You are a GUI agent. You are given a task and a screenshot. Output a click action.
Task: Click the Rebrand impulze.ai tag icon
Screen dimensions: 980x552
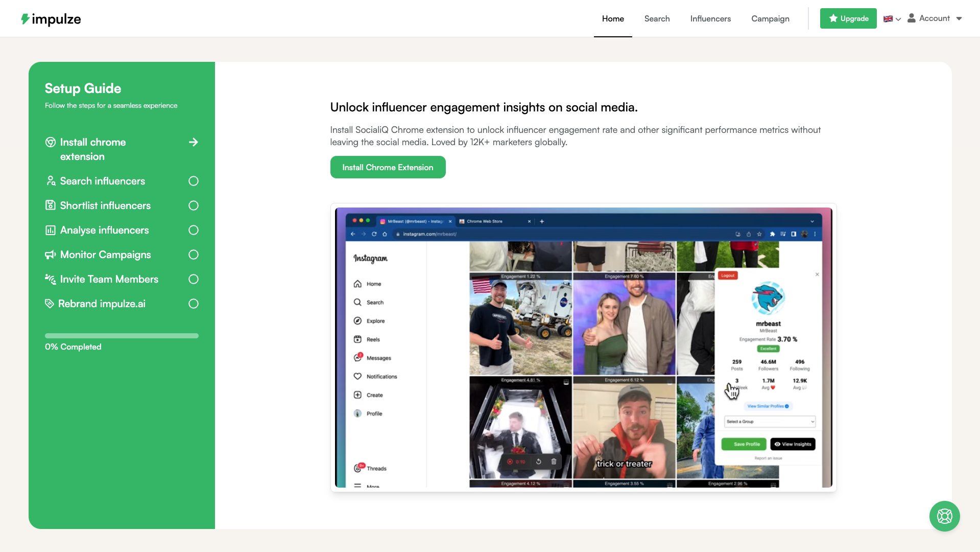tap(50, 304)
